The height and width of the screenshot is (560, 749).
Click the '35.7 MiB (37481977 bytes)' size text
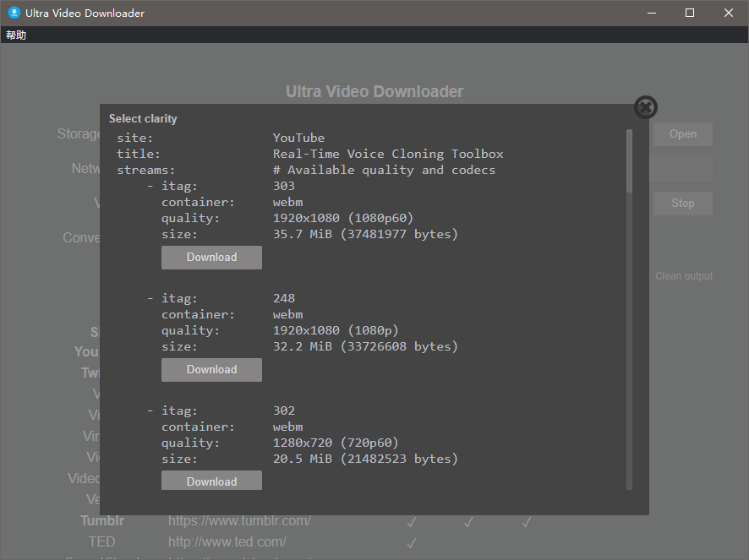tap(365, 234)
